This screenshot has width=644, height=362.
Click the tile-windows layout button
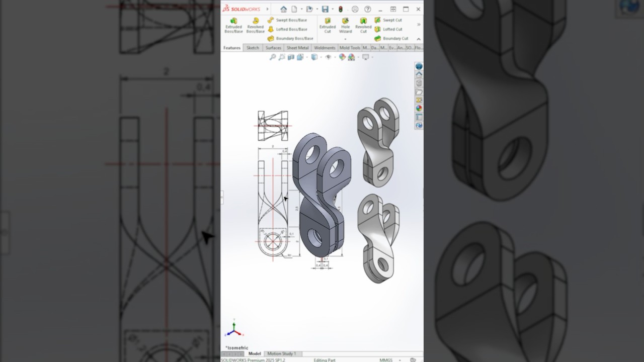(x=393, y=9)
